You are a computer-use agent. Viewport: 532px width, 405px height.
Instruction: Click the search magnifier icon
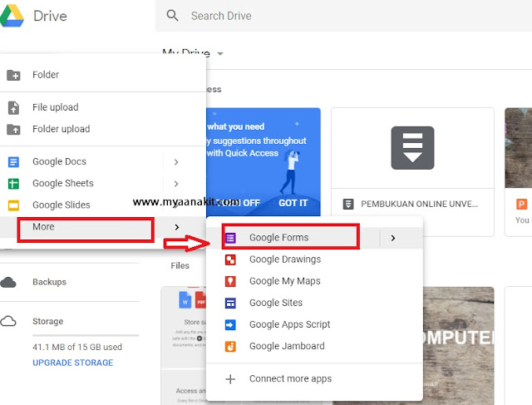(173, 16)
